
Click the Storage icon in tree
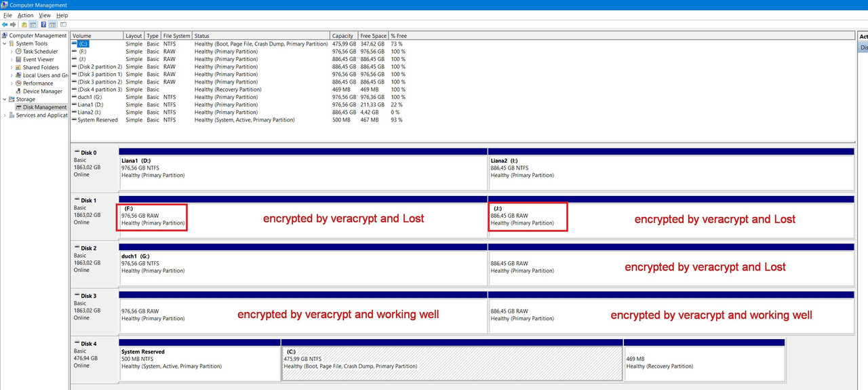tap(12, 99)
